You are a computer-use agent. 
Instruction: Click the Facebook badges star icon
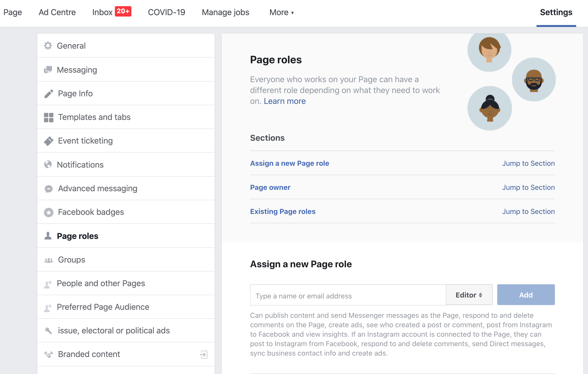tap(48, 212)
